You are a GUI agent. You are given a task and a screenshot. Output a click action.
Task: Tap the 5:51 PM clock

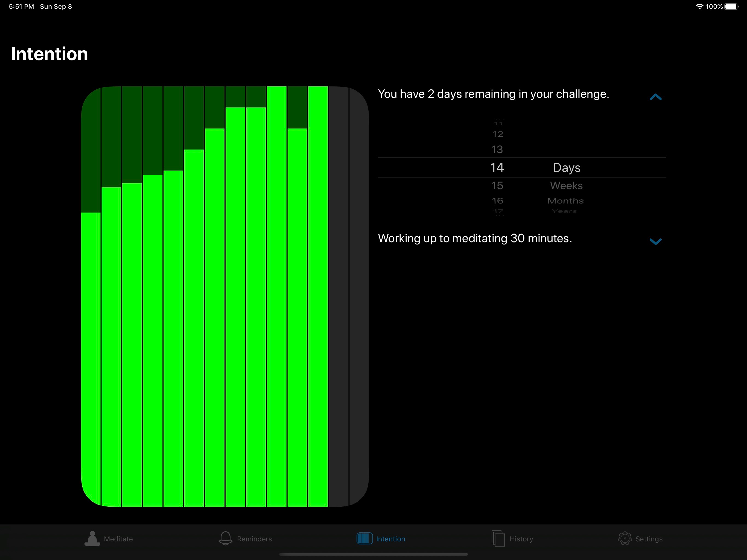click(x=21, y=6)
